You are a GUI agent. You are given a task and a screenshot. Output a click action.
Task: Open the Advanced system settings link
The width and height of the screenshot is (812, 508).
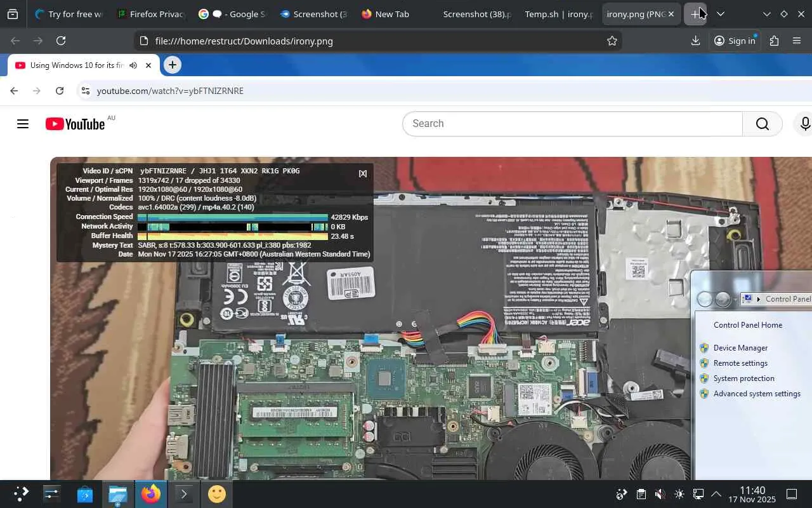pos(757,394)
